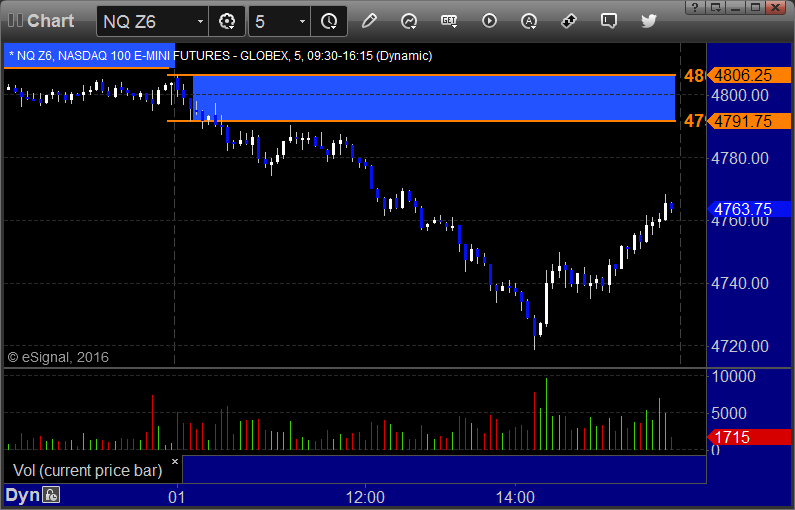Open the chart comment bubble icon
Screen dimensions: 795x510
pyautogui.click(x=608, y=21)
